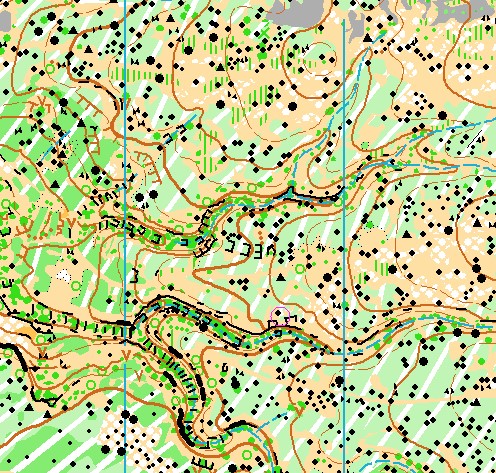The height and width of the screenshot is (473, 496).
Task: Click the white dotted patch in the left clearing
Action: pos(63,276)
